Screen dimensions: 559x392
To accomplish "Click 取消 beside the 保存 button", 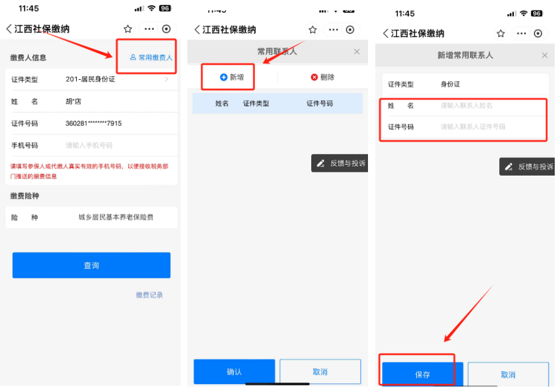I will (508, 375).
